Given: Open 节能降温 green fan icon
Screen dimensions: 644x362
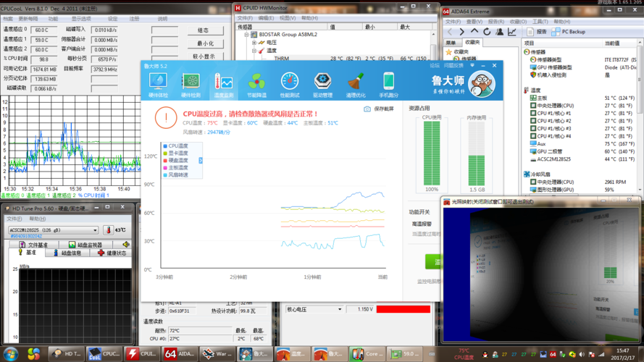Looking at the screenshot, I should tap(256, 85).
